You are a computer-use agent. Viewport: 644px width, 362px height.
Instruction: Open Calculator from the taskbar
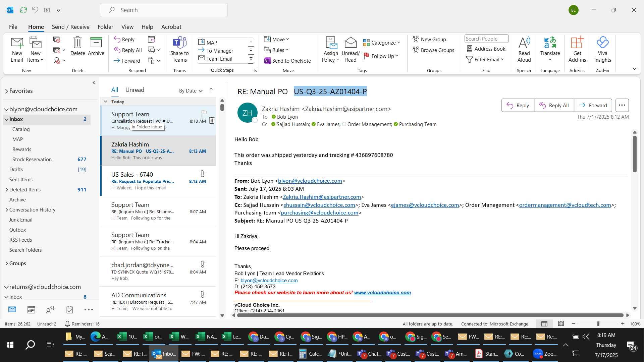pos(310,354)
